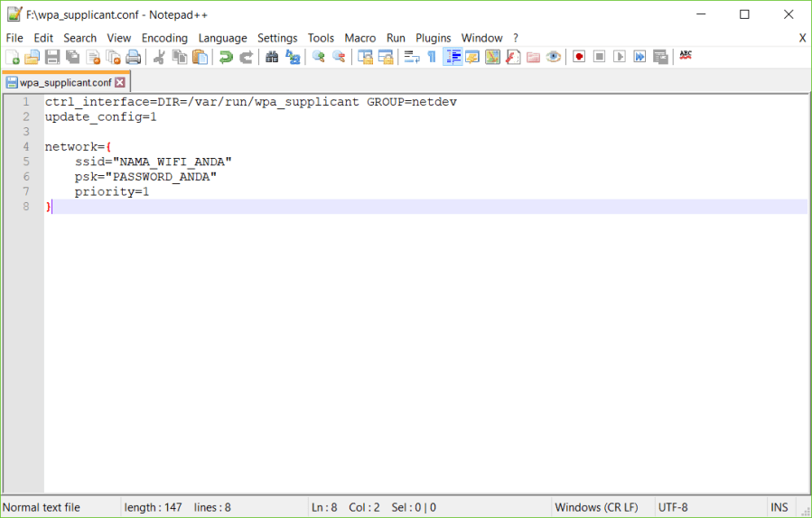Open the Settings menu
812x518 pixels.
277,38
